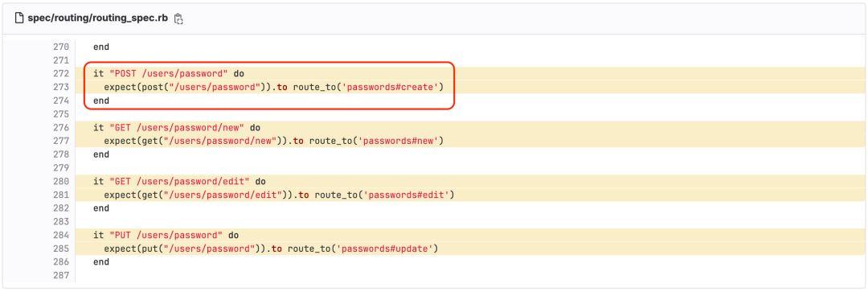Open the spec/routing/routing_spec.rb file link
The width and height of the screenshot is (868, 292).
tap(99, 19)
